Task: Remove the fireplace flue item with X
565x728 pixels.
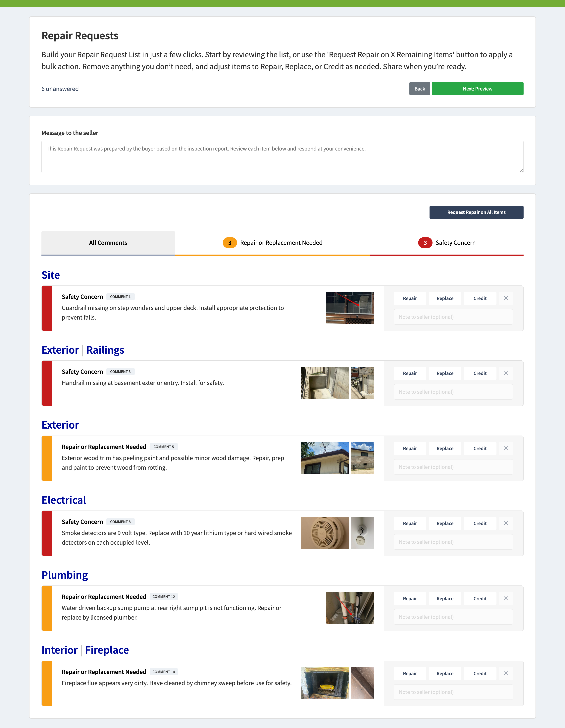Action: click(506, 673)
